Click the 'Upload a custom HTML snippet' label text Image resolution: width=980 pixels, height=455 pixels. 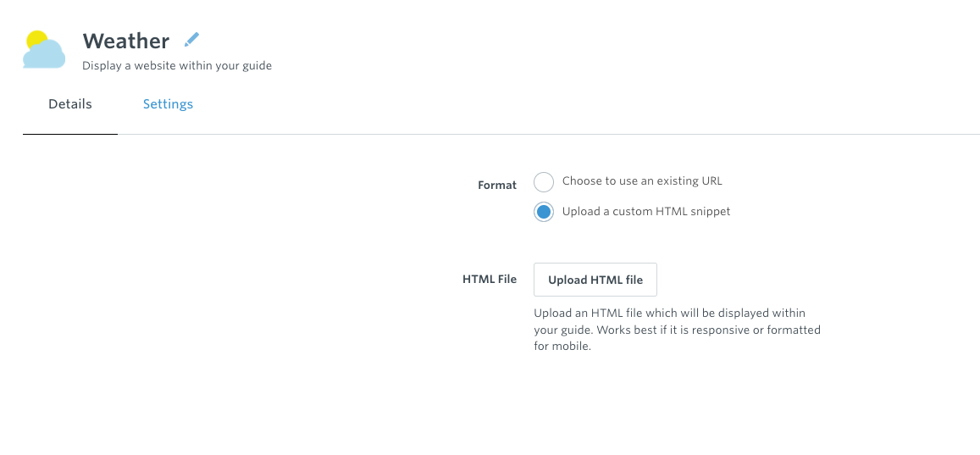click(646, 211)
